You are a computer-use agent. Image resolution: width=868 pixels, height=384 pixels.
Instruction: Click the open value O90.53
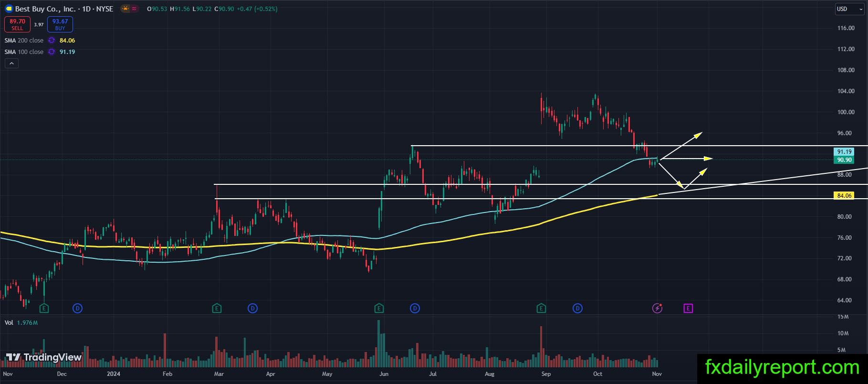click(x=157, y=9)
